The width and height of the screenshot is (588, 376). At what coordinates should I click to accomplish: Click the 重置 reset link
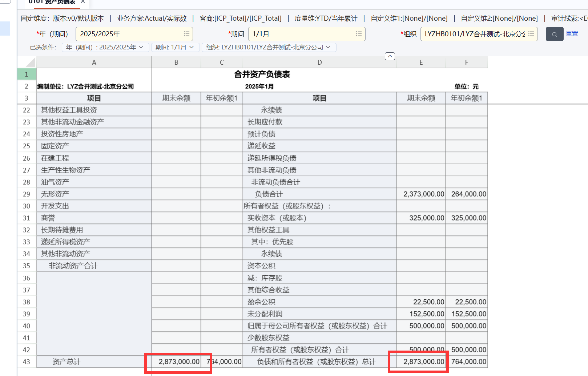point(572,33)
